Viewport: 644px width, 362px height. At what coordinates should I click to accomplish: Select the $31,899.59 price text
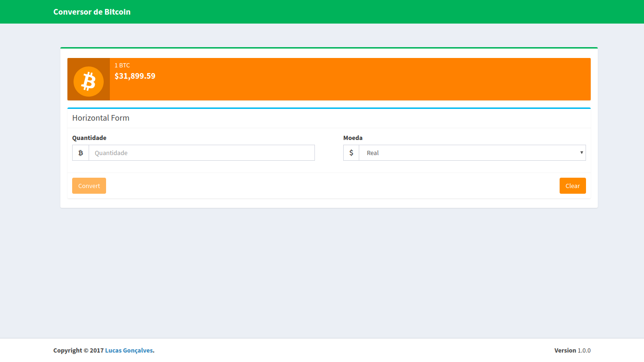pyautogui.click(x=135, y=76)
